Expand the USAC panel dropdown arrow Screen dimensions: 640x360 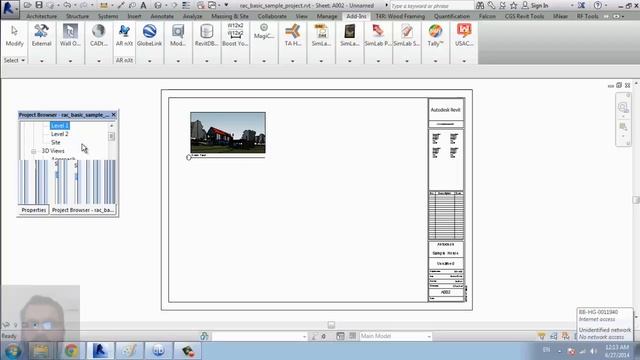[464, 61]
